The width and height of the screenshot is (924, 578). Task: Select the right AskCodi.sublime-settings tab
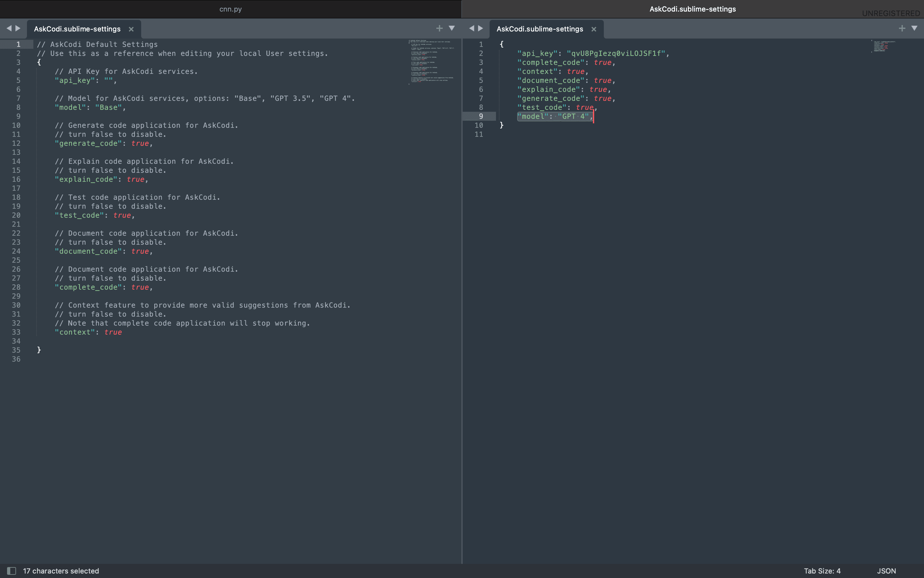[x=540, y=29]
